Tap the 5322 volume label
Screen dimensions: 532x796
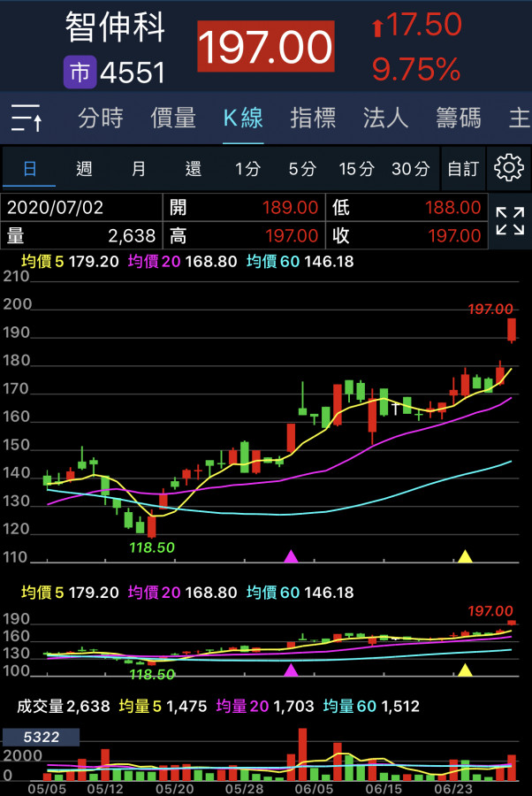tap(41, 737)
